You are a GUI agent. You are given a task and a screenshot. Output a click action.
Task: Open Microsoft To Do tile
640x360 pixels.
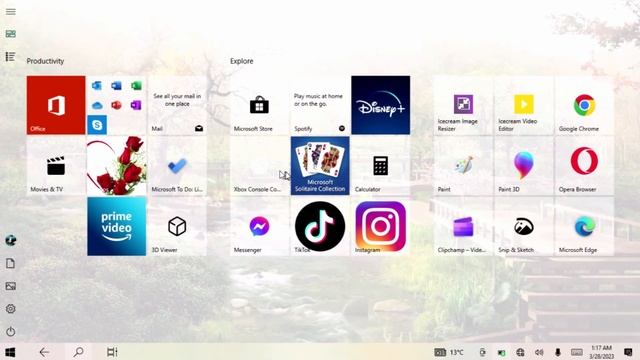tap(177, 166)
